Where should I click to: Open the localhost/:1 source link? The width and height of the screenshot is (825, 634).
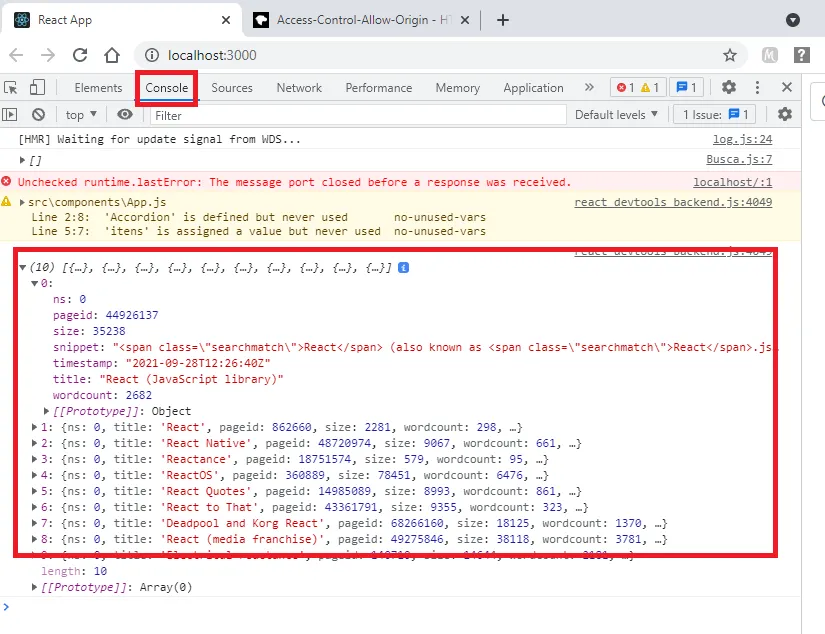[732, 183]
